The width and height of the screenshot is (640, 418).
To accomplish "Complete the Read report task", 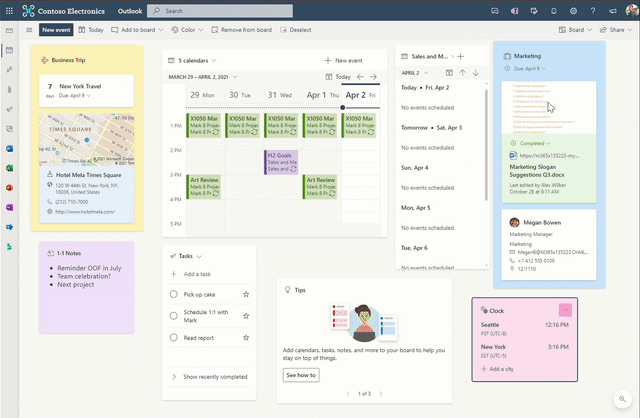I will tap(173, 338).
